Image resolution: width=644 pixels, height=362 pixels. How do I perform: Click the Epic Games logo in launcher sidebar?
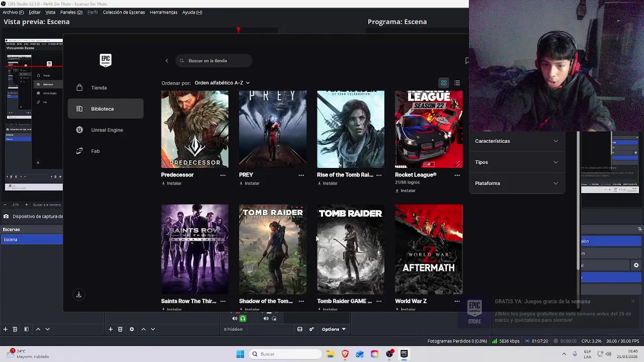pos(105,60)
